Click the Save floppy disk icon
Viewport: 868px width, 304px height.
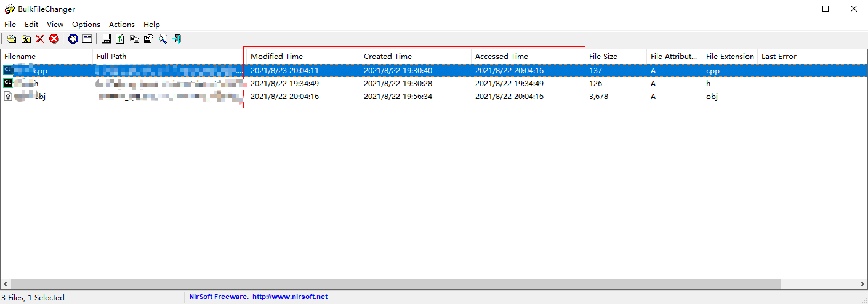tap(106, 39)
